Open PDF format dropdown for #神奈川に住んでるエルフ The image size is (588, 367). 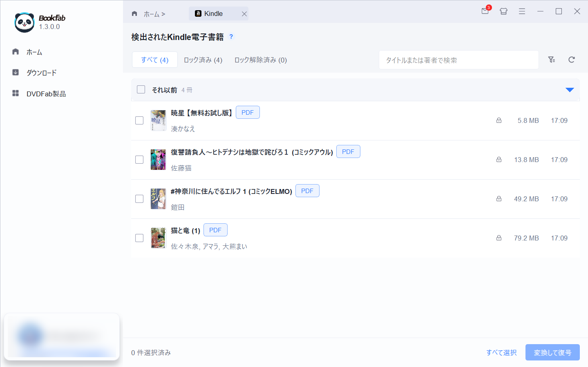pos(307,191)
